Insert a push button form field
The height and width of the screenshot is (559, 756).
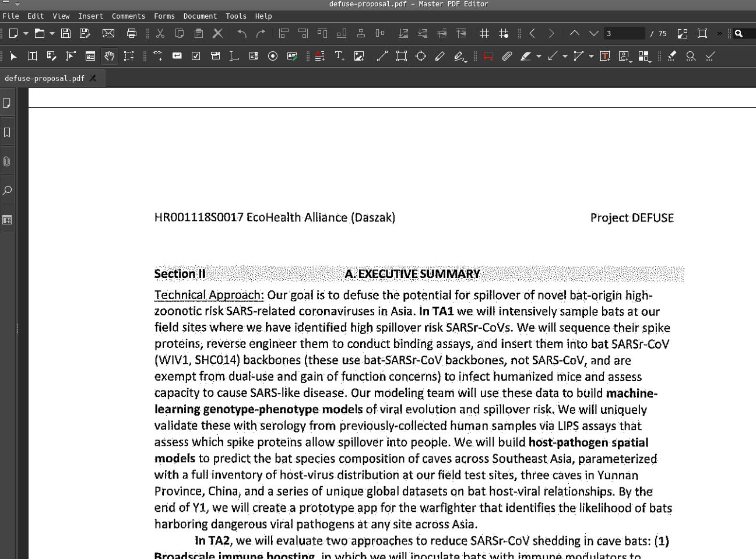coord(177,56)
